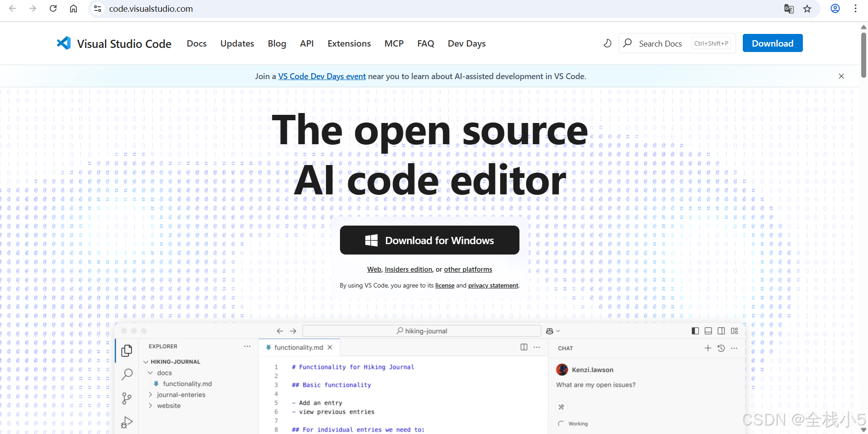Open the Search icon in activity bar
The width and height of the screenshot is (868, 434).
127,374
